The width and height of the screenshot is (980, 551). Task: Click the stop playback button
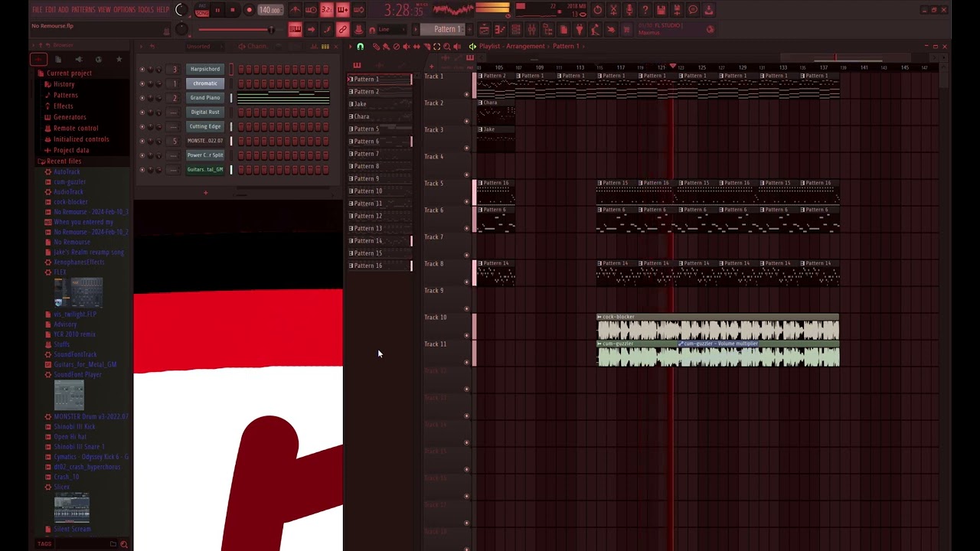pos(233,10)
